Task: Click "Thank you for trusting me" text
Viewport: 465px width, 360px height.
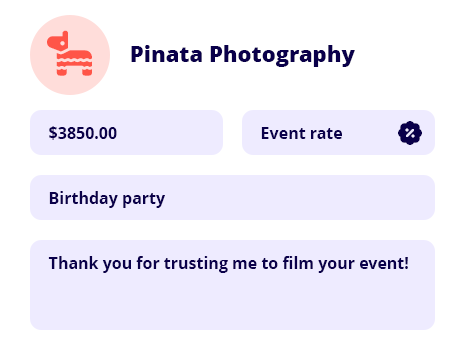Action: [x=140, y=263]
